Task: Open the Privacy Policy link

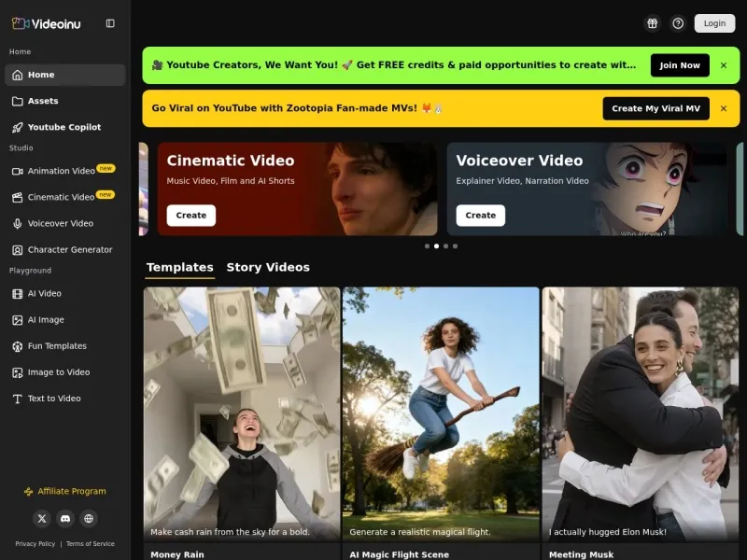Action: pos(35,543)
